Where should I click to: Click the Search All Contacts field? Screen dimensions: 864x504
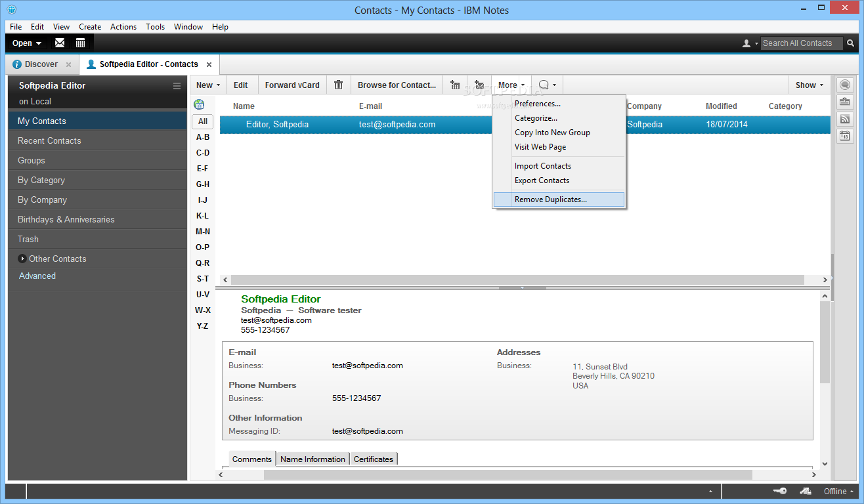802,43
